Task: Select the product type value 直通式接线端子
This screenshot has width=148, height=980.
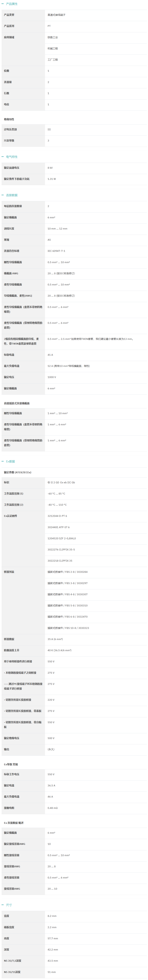Action: click(57, 15)
